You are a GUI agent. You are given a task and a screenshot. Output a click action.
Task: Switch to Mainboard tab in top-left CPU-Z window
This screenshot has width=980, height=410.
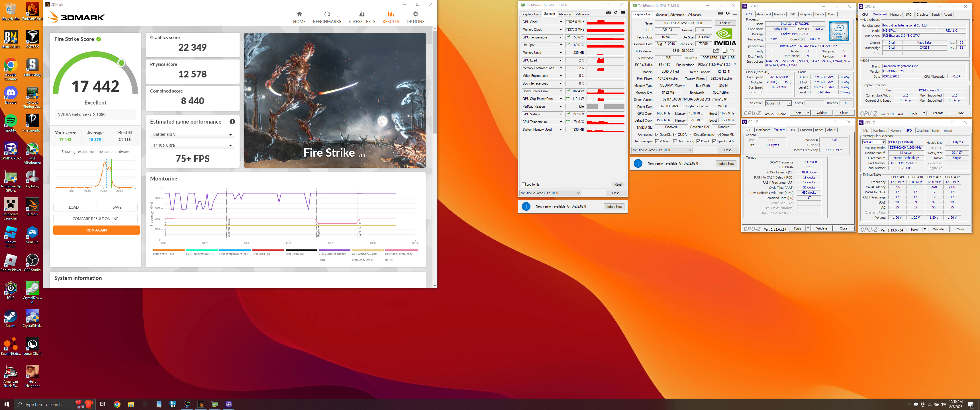pos(763,14)
